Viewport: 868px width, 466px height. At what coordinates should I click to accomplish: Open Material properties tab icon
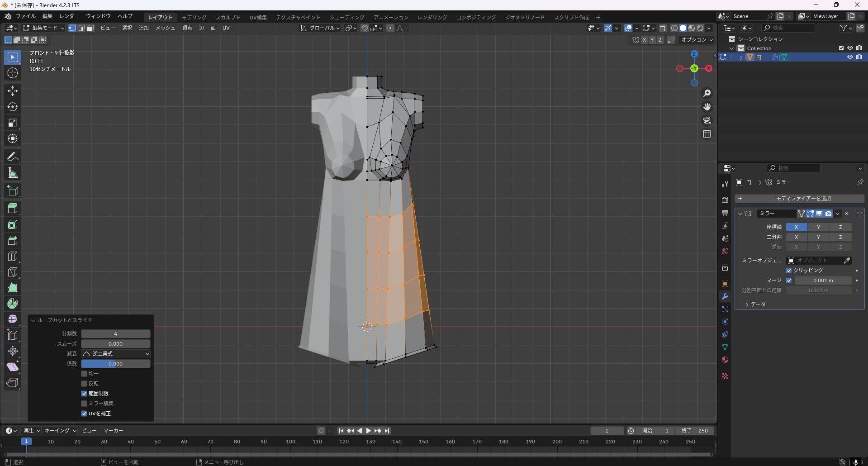(725, 360)
